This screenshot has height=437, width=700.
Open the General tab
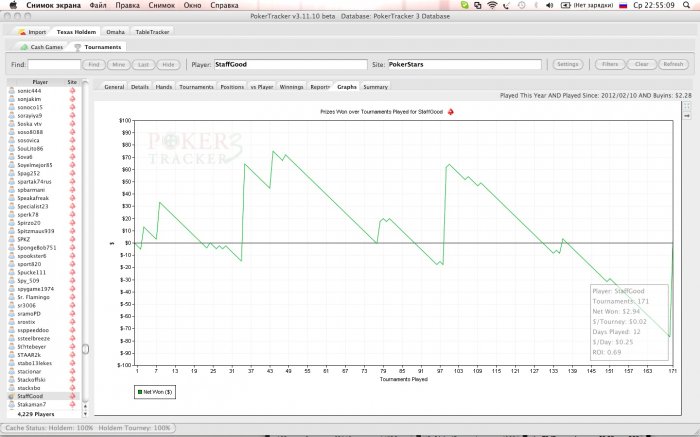coord(114,87)
